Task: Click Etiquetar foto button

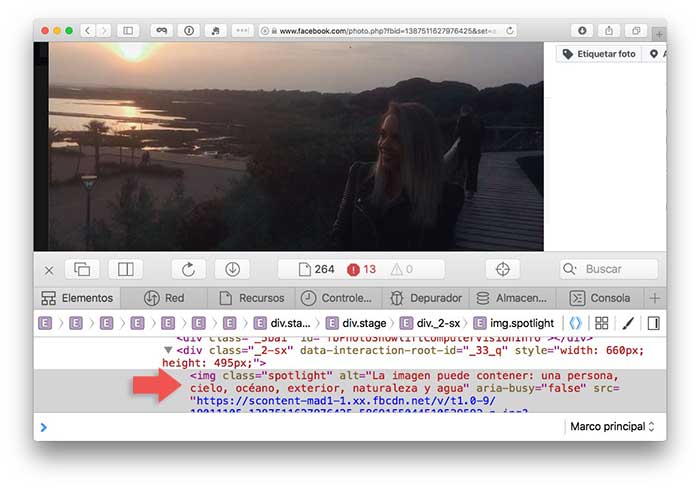Action: pos(599,54)
